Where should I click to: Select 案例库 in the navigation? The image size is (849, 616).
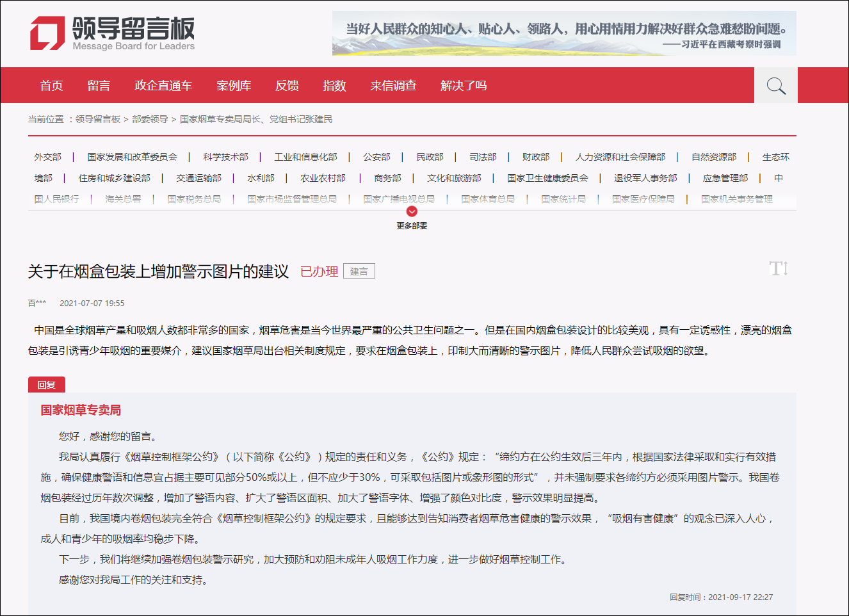[234, 85]
